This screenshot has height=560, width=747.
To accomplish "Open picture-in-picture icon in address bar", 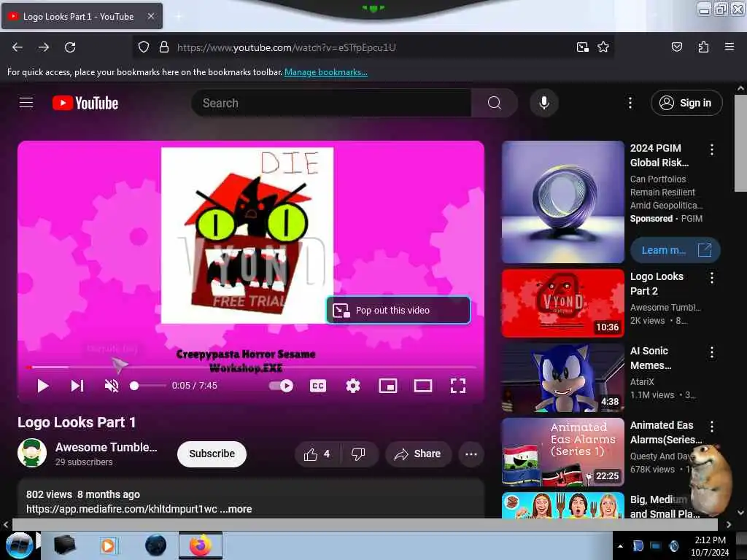I will [582, 47].
